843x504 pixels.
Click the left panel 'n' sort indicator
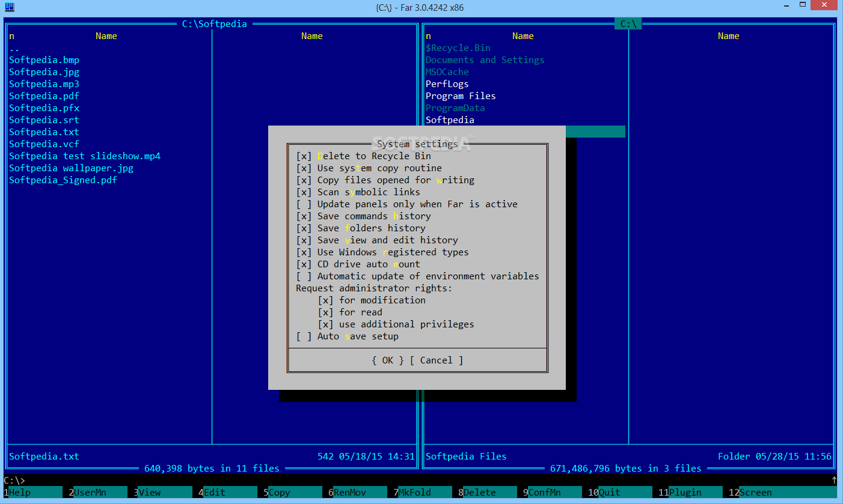(11, 36)
